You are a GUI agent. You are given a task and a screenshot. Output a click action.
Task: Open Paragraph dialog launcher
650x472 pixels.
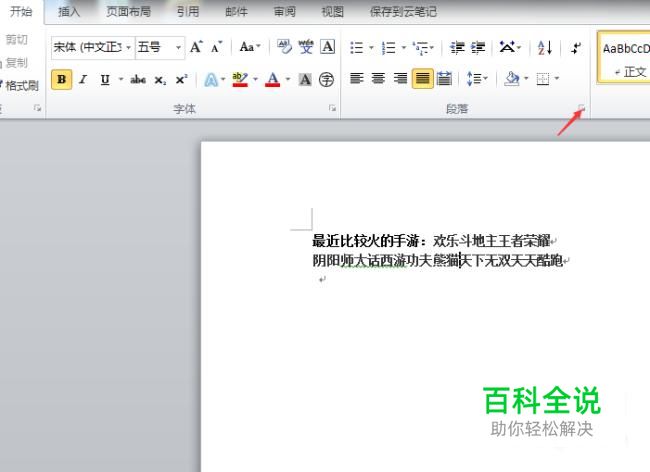[x=581, y=108]
